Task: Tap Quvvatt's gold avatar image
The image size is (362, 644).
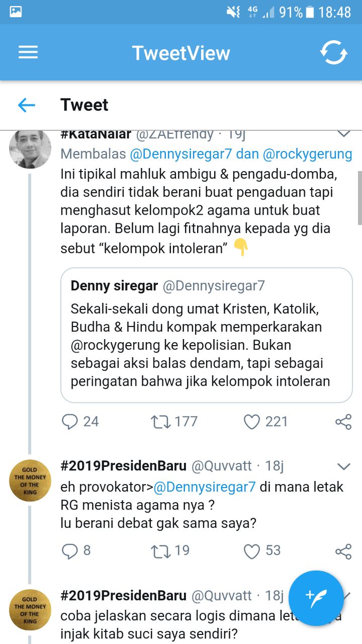Action: click(30, 480)
